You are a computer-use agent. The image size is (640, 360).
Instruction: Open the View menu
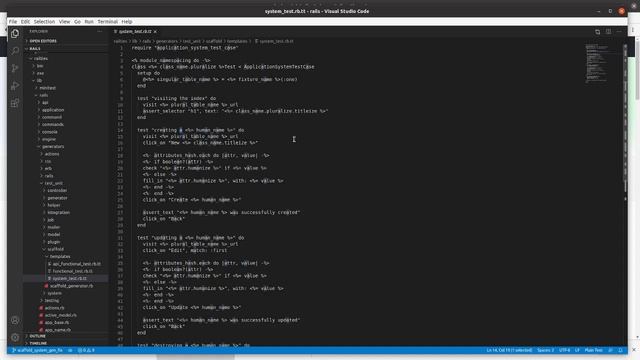[64, 22]
